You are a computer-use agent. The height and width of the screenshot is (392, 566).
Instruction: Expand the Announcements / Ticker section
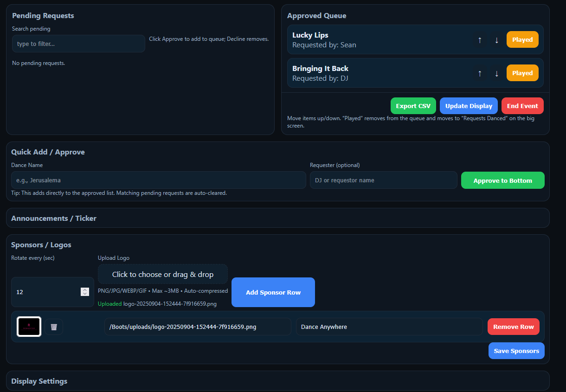point(54,218)
